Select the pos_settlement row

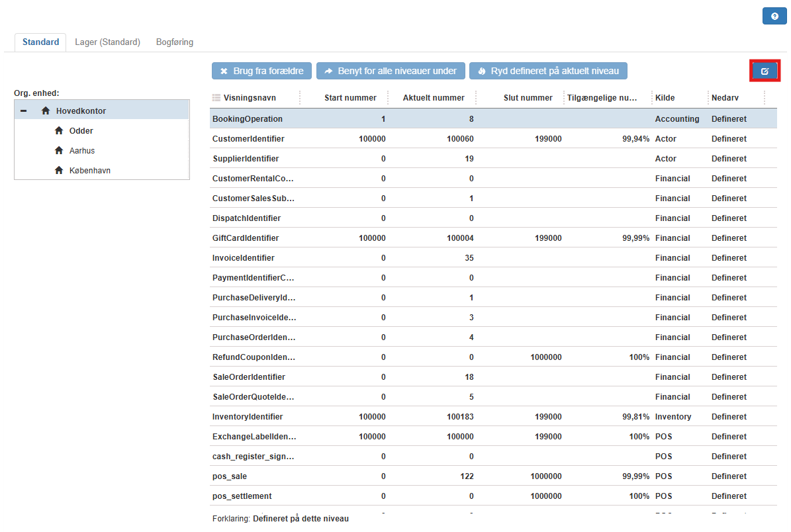click(493, 496)
